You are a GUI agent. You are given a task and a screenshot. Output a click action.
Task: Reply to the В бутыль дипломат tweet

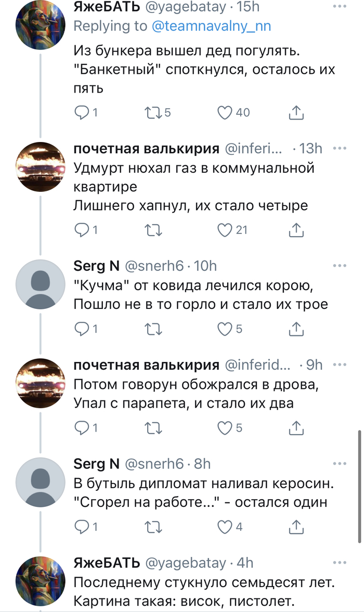click(x=82, y=527)
